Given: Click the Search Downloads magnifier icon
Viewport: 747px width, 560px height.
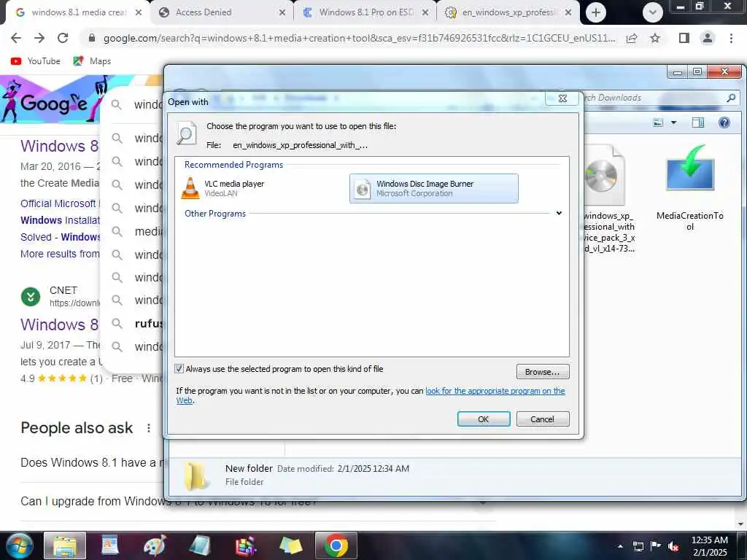Looking at the screenshot, I should [731, 98].
